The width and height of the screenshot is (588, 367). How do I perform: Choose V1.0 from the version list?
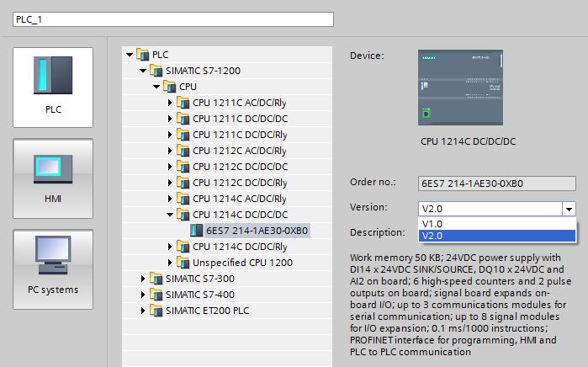(x=497, y=224)
